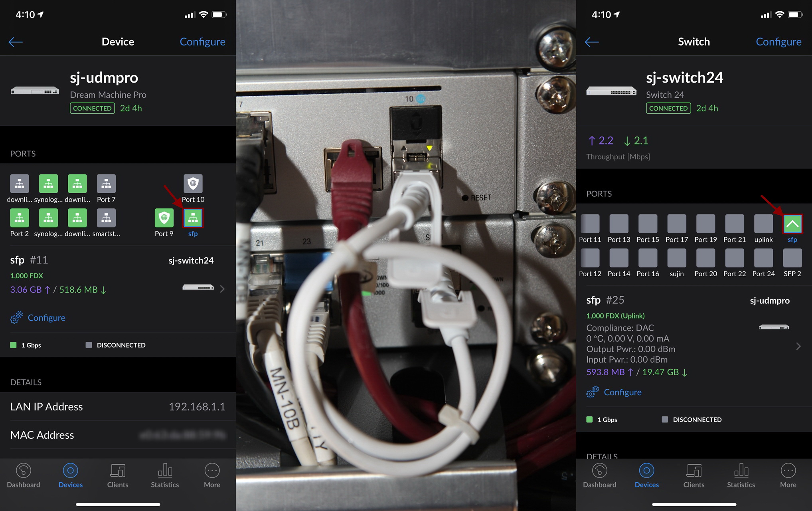Open sj-udmpro chevron in sfp #25 details
812x511 pixels.
click(x=798, y=346)
